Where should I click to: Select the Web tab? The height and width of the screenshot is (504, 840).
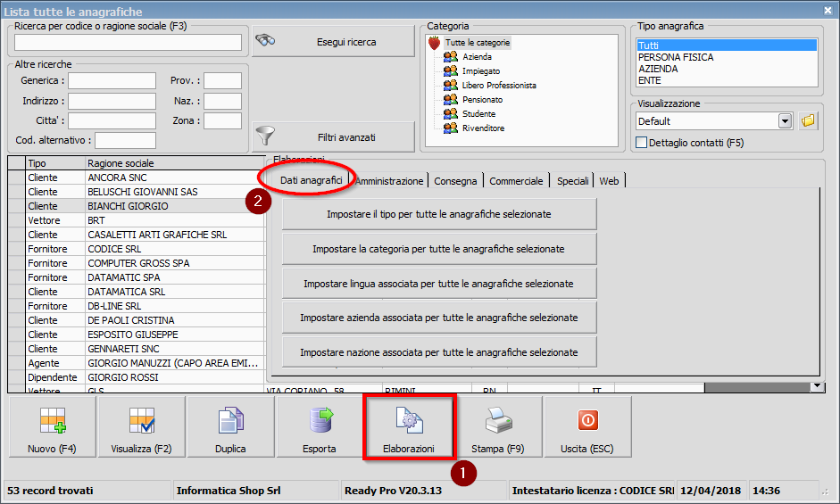[x=609, y=181]
